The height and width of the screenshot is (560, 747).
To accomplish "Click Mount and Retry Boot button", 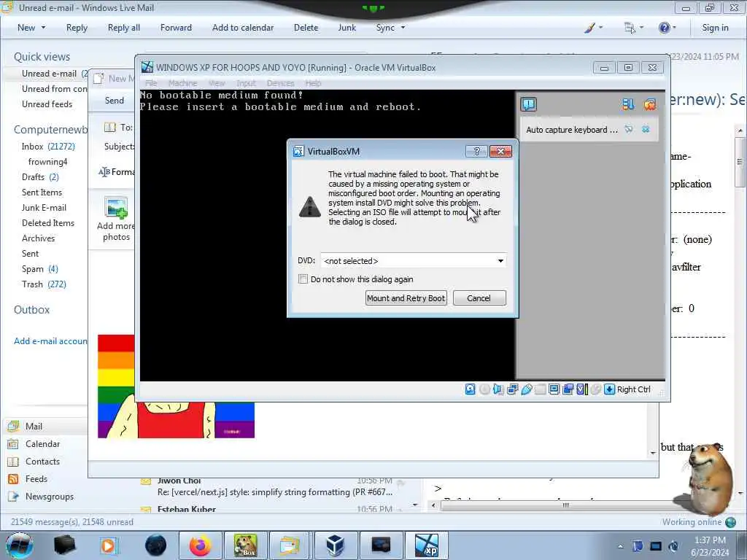I will tap(406, 298).
